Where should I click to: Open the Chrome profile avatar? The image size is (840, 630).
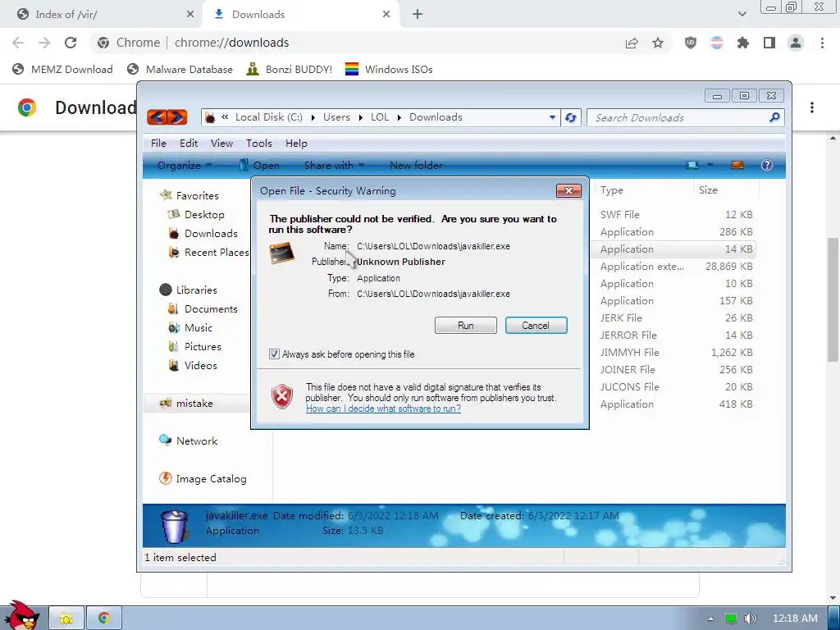796,43
